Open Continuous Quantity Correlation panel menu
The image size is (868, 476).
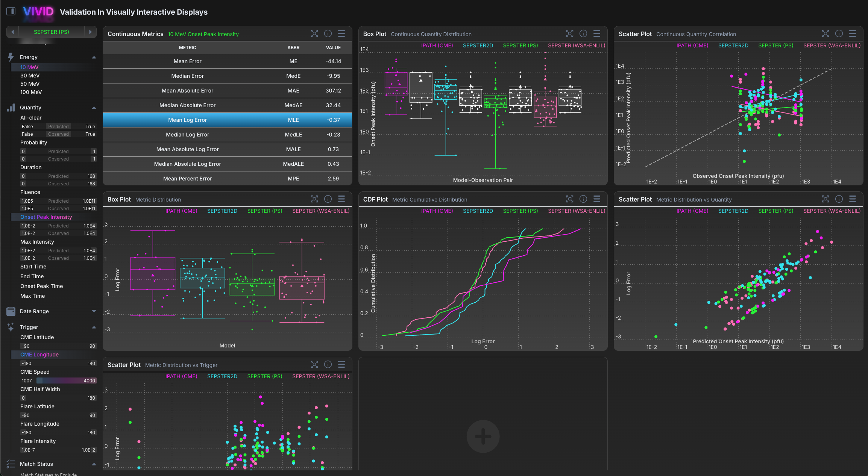(853, 33)
